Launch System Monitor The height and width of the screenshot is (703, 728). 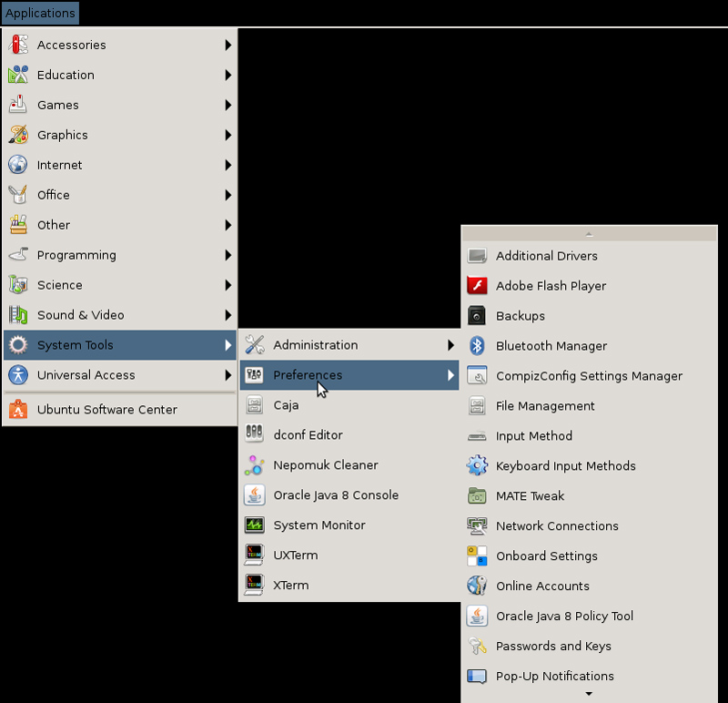[x=349, y=525]
